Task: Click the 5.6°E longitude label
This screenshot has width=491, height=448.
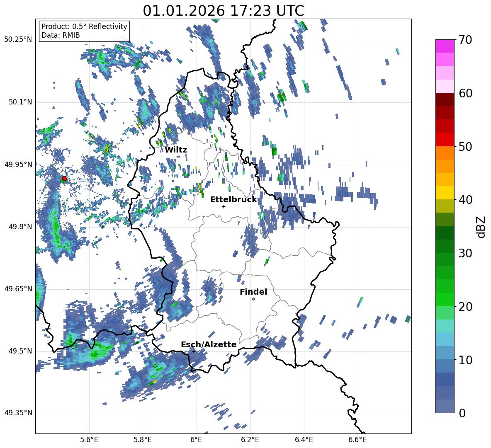Action: [x=89, y=440]
